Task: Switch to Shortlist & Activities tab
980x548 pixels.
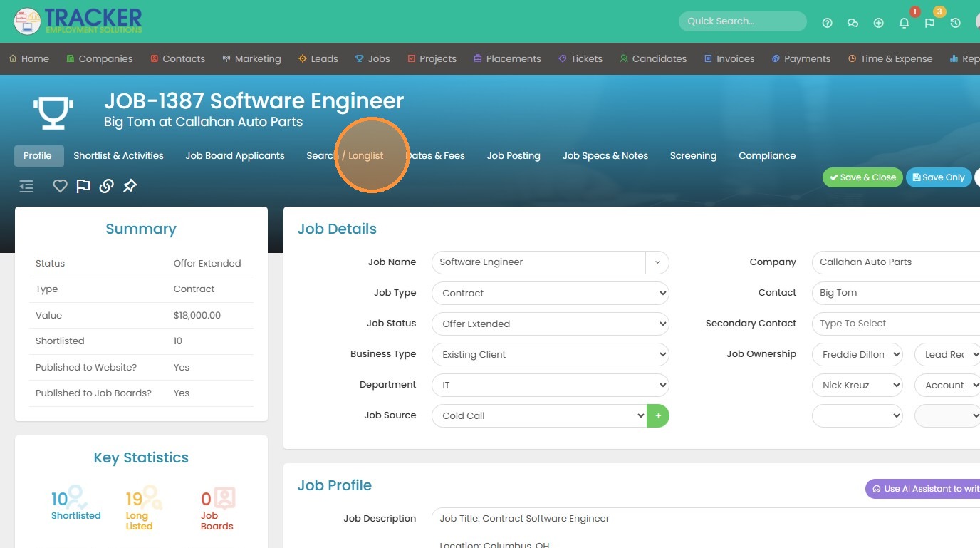Action: pos(118,155)
